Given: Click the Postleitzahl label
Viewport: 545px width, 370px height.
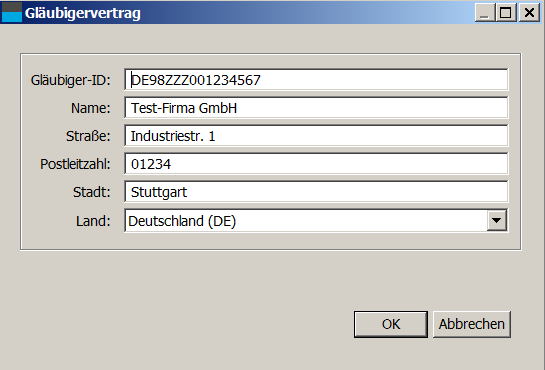Looking at the screenshot, I should 75,164.
